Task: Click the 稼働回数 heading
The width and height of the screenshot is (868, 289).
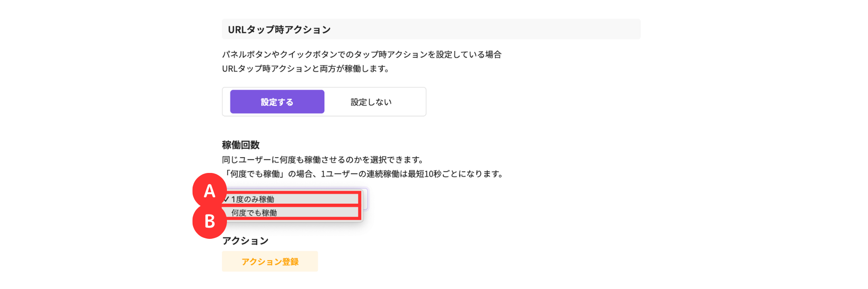Action: click(x=241, y=145)
